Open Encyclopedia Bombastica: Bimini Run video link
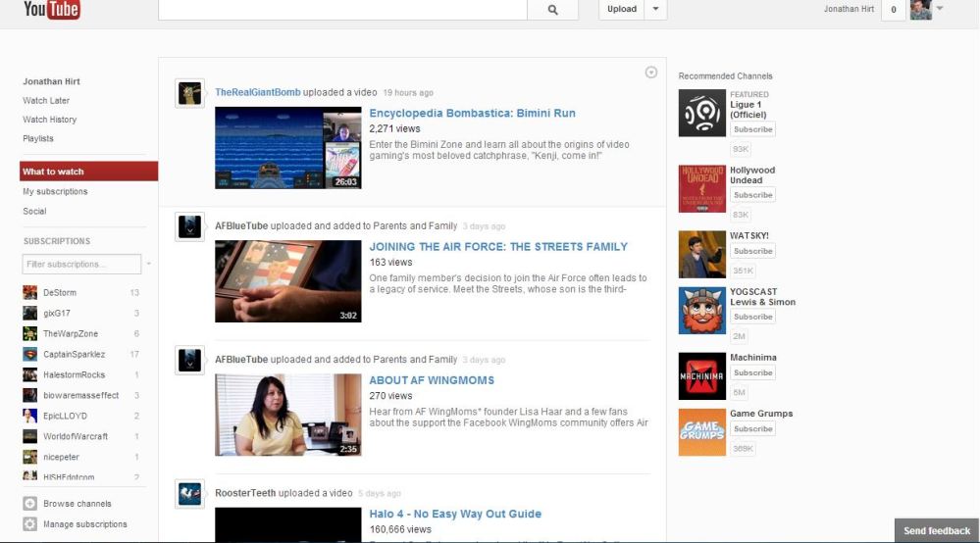The width and height of the screenshot is (980, 543). click(472, 114)
